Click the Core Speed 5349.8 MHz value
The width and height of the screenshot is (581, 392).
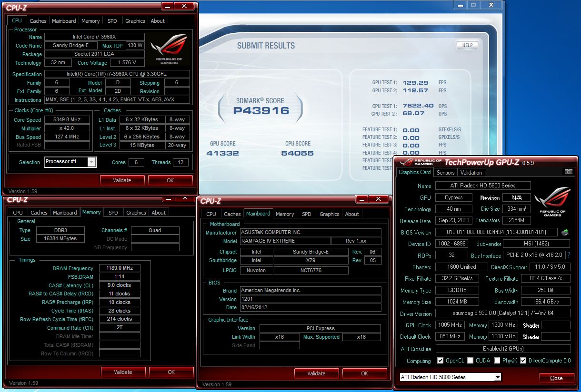(x=67, y=120)
